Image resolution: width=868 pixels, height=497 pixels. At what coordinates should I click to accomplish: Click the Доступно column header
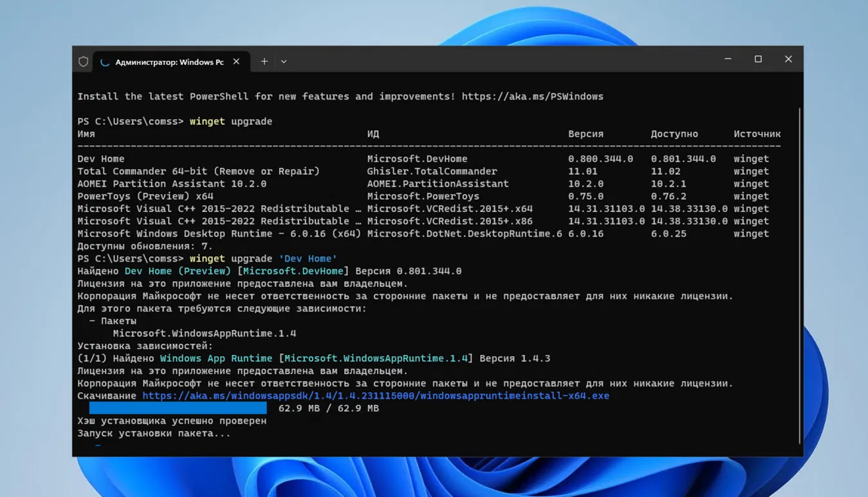point(674,134)
